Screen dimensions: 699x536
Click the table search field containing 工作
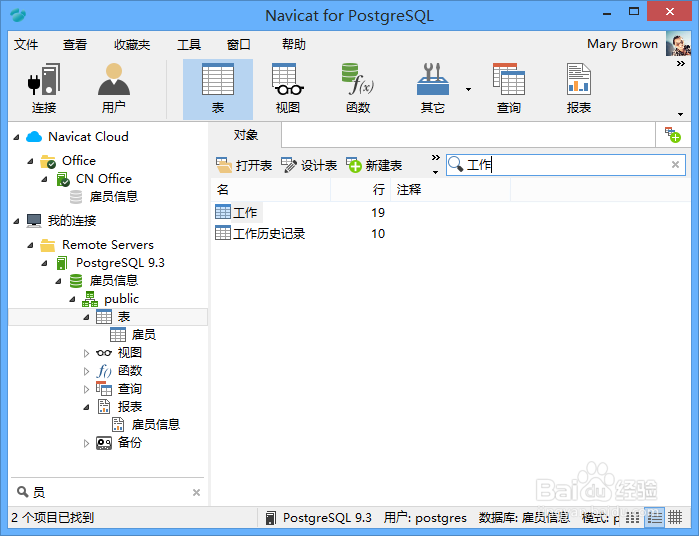[565, 165]
